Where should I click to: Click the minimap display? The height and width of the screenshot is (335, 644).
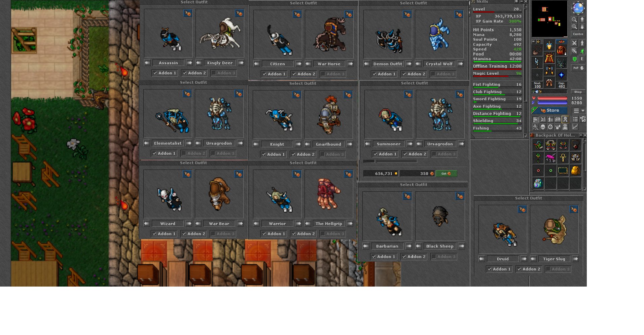[x=549, y=18]
